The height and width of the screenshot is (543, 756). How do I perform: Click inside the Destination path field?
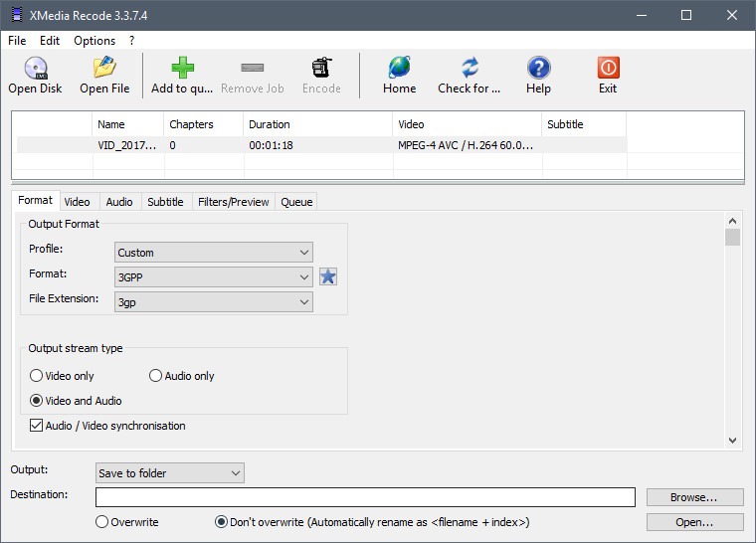pyautogui.click(x=364, y=497)
